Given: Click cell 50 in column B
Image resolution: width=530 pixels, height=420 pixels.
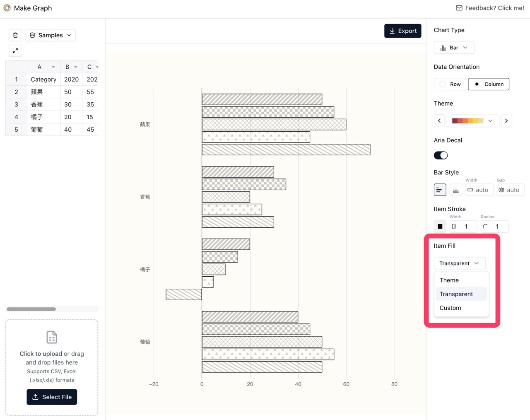Looking at the screenshot, I should click(x=71, y=92).
